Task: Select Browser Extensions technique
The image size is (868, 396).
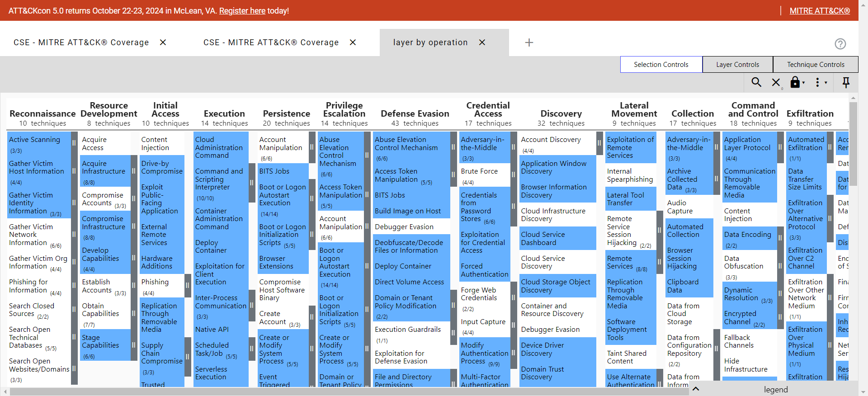Action: coord(283,262)
